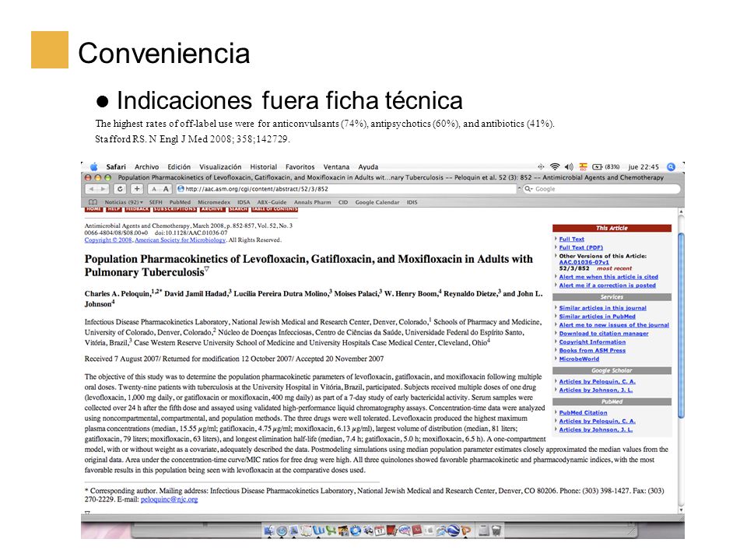Image resolution: width=747 pixels, height=560 pixels.
Task: Open the PubMed Citation link
Action: point(583,413)
